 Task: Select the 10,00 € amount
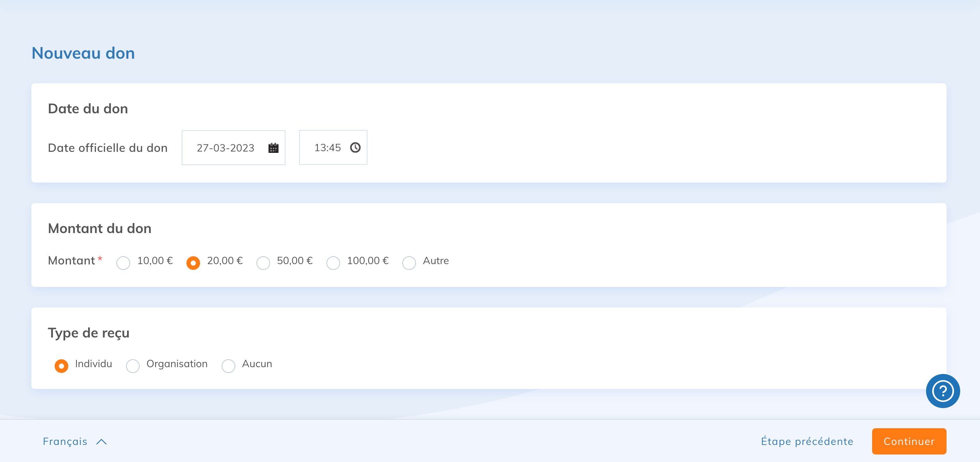click(x=123, y=263)
